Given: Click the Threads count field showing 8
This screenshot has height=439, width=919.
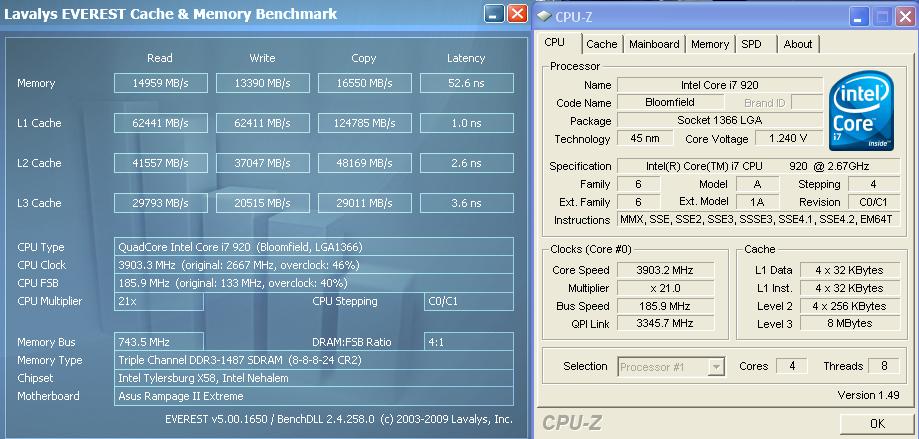Looking at the screenshot, I should click(884, 366).
